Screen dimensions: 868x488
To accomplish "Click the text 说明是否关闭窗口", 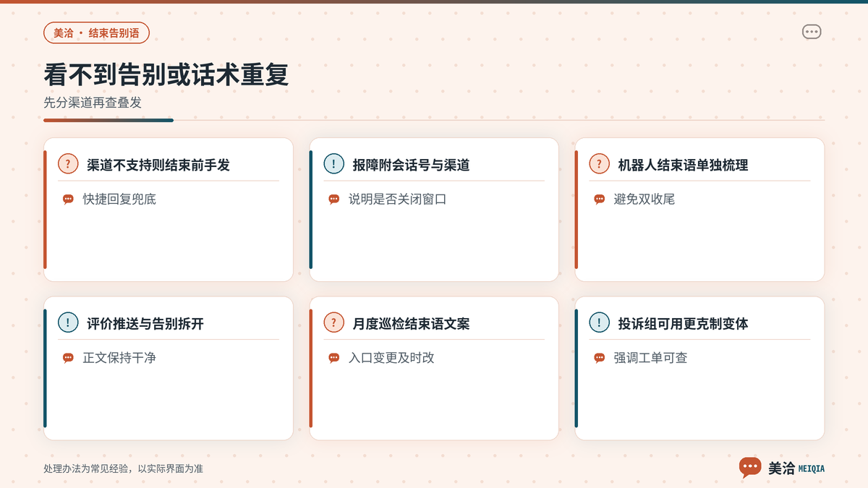I will point(397,200).
